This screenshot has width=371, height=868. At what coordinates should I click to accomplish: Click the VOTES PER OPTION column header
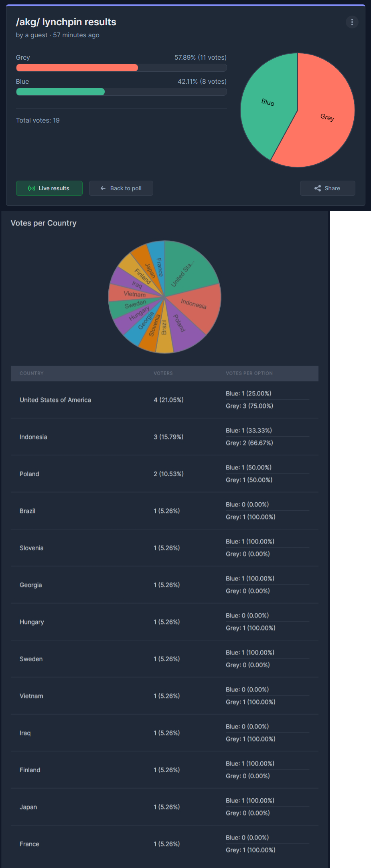(249, 373)
